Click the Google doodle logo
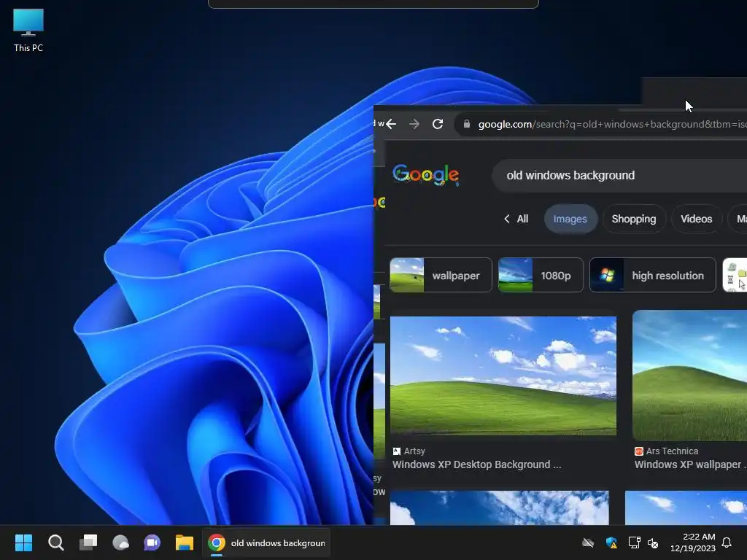This screenshot has width=747, height=560. point(426,175)
